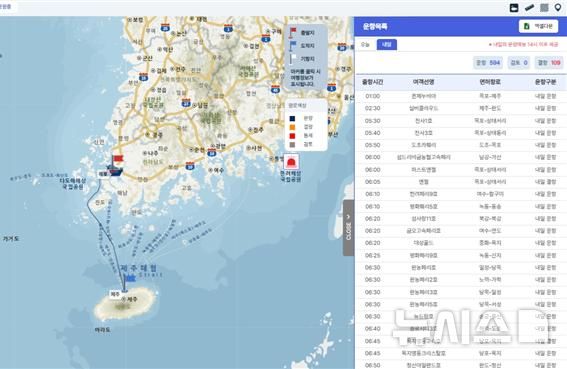Click the navy 운항 color swatch in legend

pyautogui.click(x=292, y=118)
